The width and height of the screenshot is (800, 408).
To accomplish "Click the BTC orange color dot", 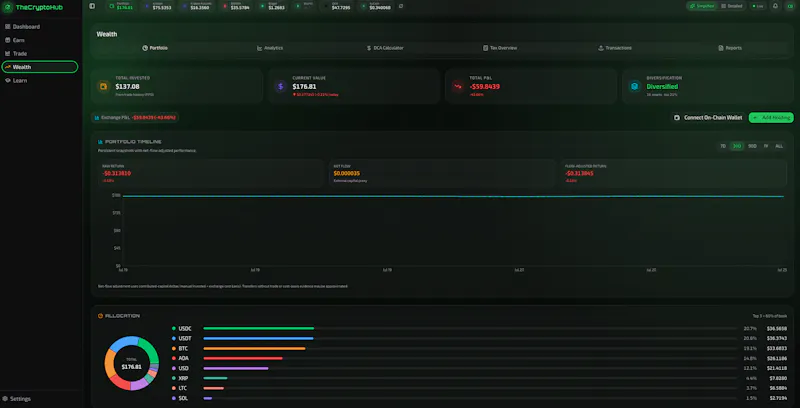I will 174,348.
